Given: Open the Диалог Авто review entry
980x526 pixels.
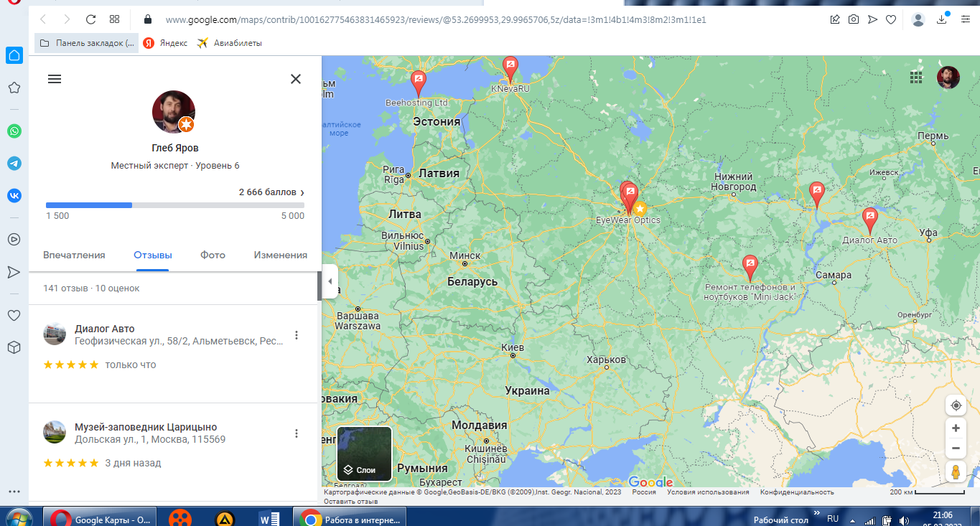Looking at the screenshot, I should pyautogui.click(x=174, y=354).
